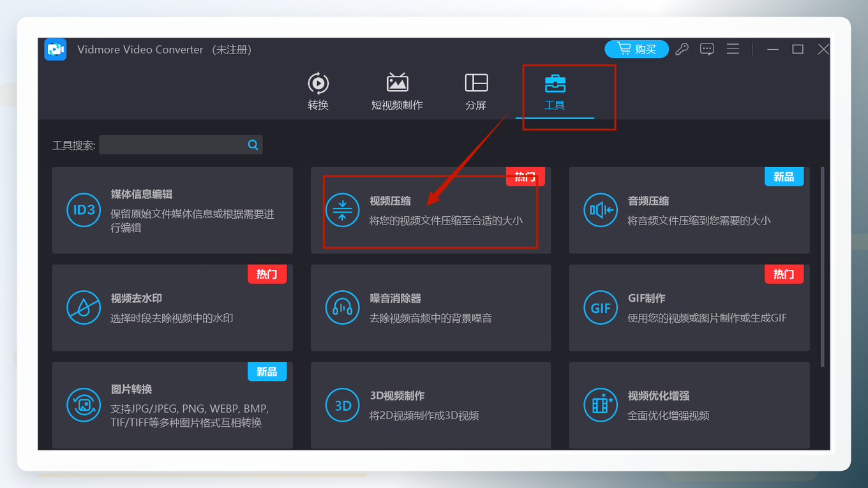Click the Vidmore app logo
Image resolution: width=868 pixels, height=488 pixels.
[56, 49]
